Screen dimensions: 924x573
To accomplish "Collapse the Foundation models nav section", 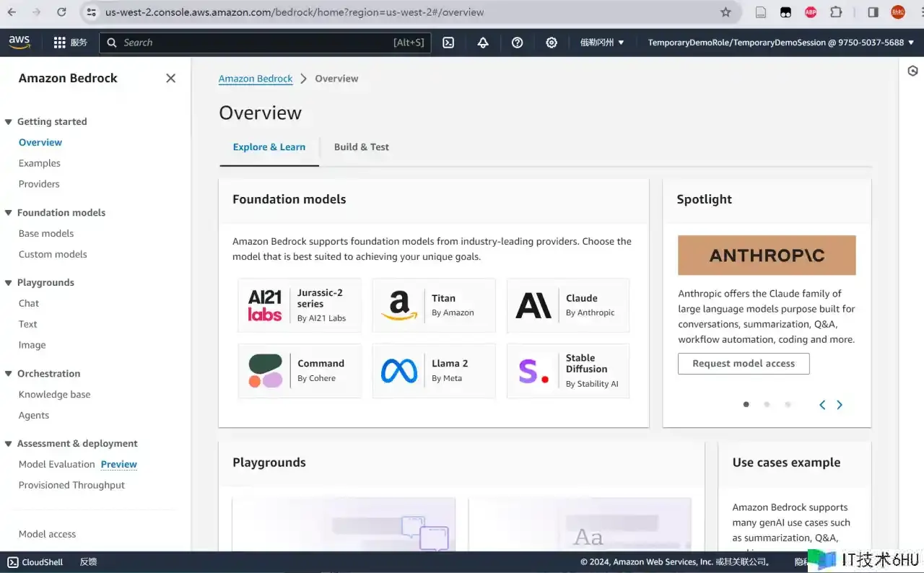I will [9, 213].
